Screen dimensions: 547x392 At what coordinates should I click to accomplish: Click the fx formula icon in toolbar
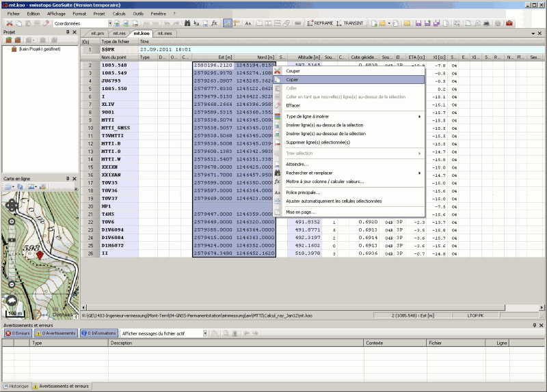(214, 23)
